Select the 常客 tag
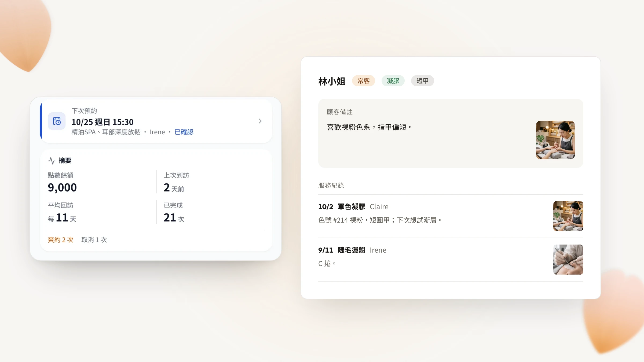 [x=363, y=81]
